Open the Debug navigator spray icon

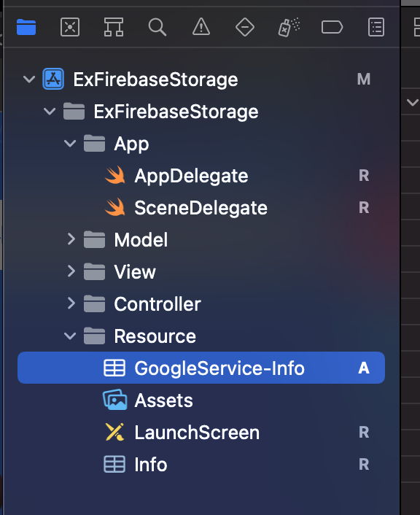289,27
